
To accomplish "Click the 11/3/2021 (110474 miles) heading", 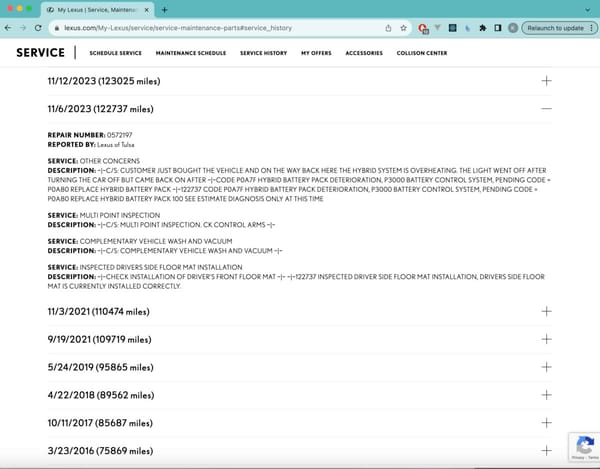I will click(98, 312).
